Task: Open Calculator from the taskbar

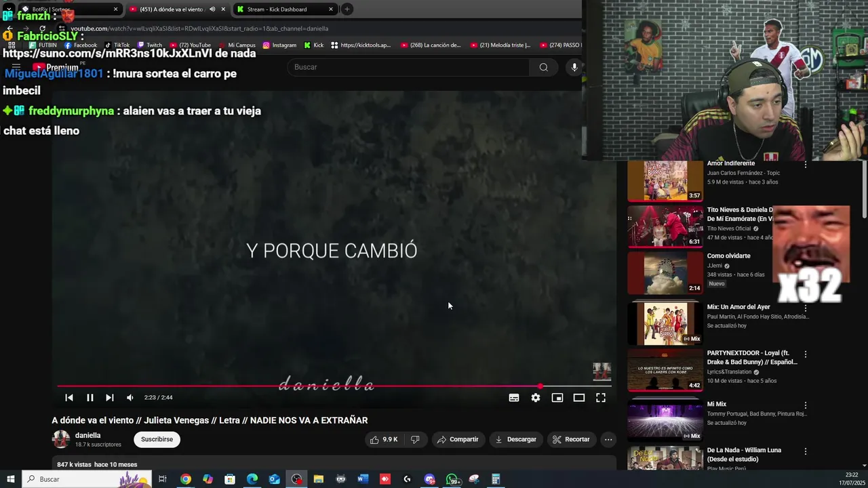Action: (496, 479)
